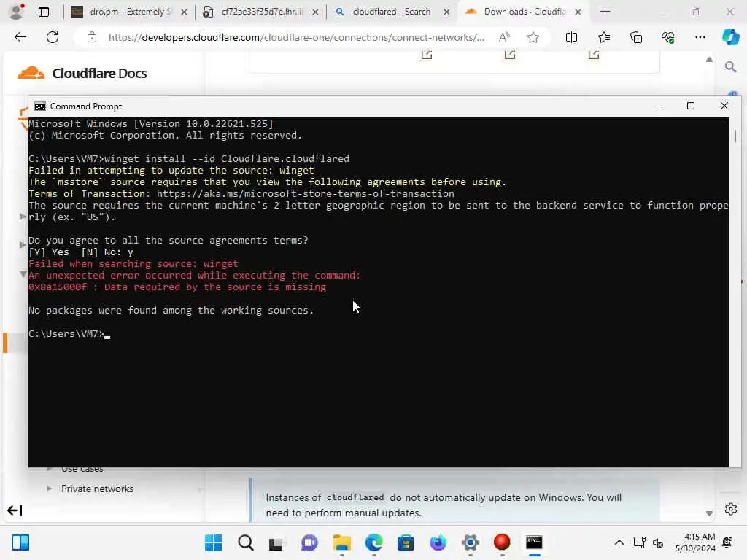Viewport: 747px width, 560px height.
Task: Click the red recording app taskbar icon
Action: coord(502,542)
